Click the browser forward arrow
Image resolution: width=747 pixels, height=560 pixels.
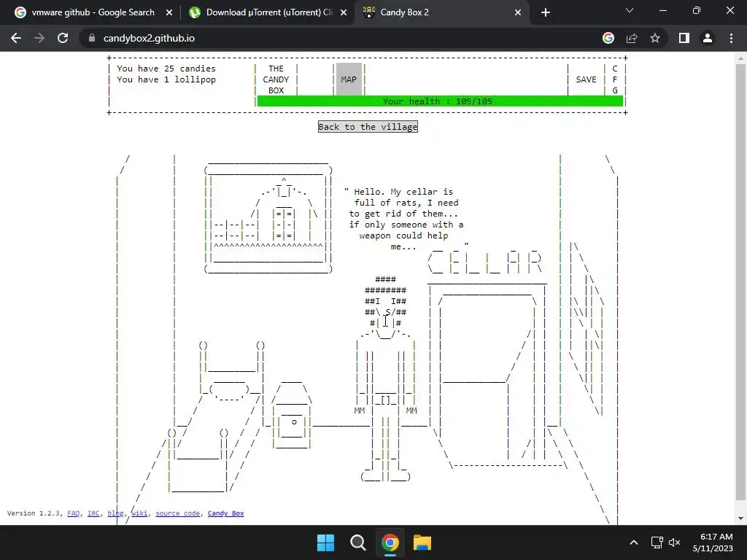39,38
